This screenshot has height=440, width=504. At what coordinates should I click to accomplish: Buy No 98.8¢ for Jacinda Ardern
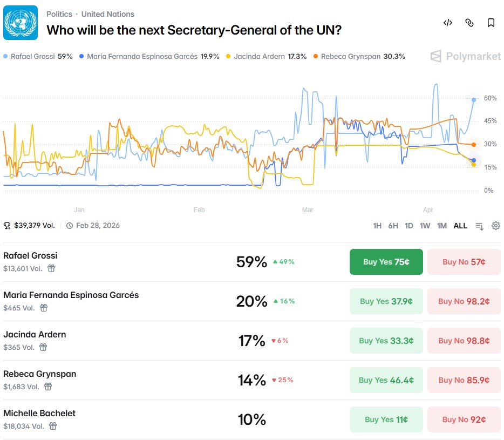464,341
